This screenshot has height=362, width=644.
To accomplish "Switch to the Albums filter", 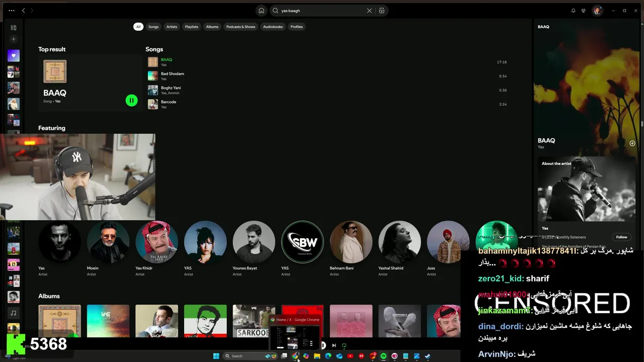I will pos(212,27).
